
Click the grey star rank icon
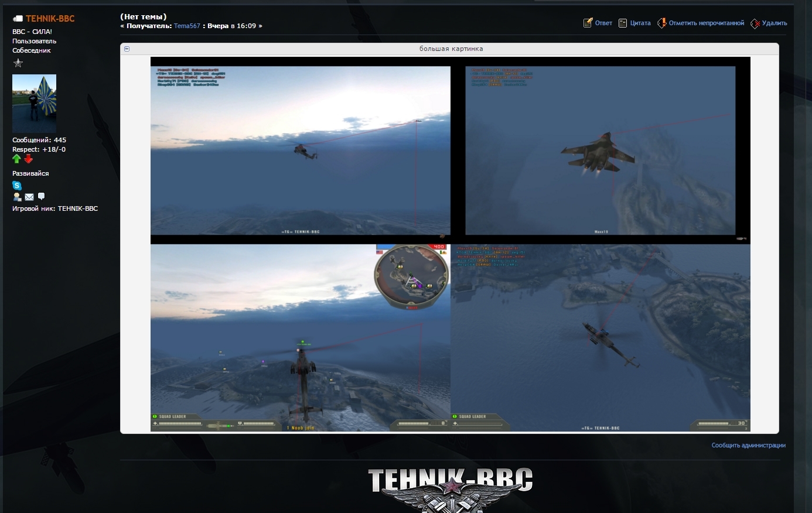pyautogui.click(x=18, y=63)
